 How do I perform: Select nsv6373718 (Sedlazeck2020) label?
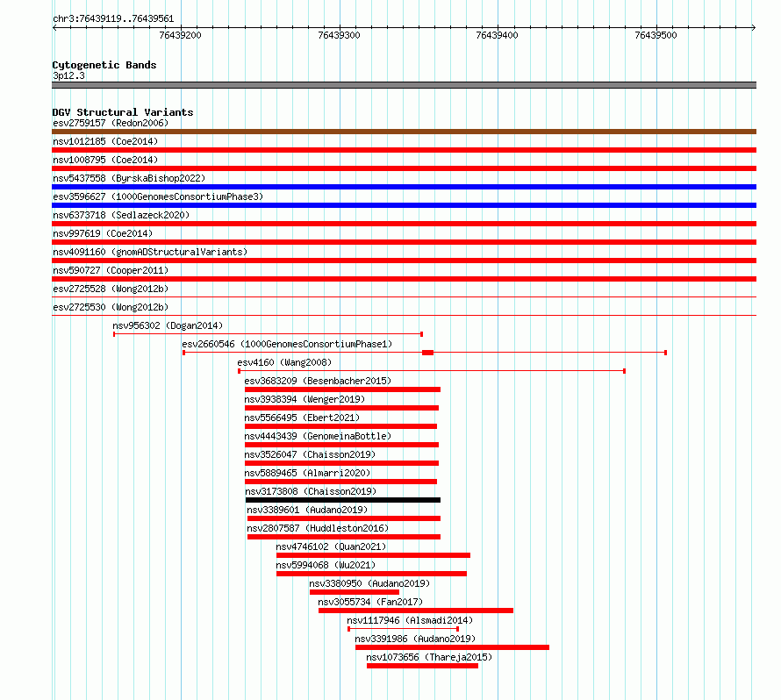[121, 215]
